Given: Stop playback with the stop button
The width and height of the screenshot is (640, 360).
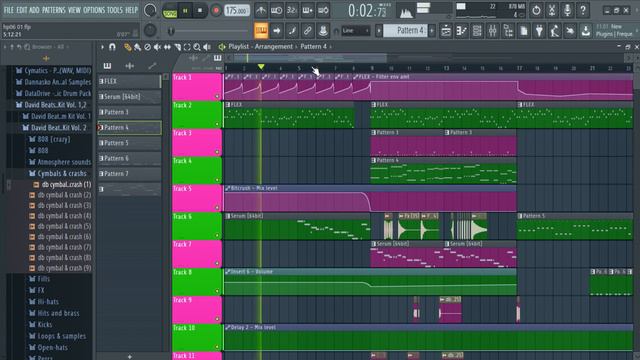Looking at the screenshot, I should click(200, 11).
